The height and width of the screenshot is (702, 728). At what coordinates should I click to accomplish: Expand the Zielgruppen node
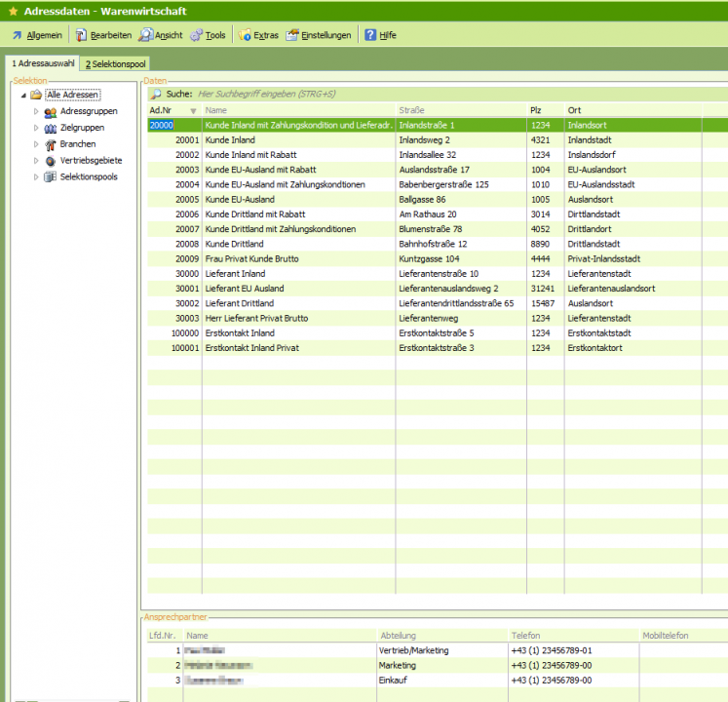click(x=36, y=128)
